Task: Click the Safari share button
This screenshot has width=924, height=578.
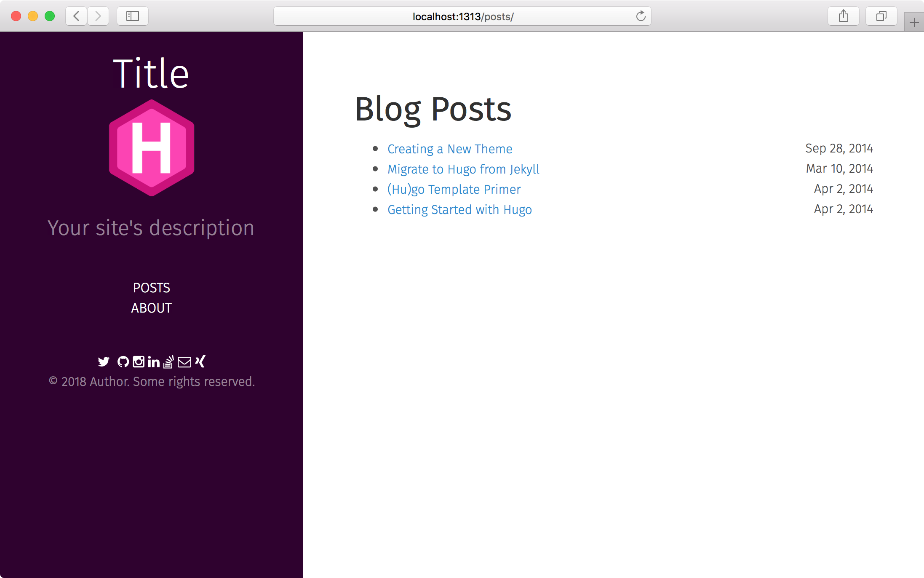Action: click(844, 16)
